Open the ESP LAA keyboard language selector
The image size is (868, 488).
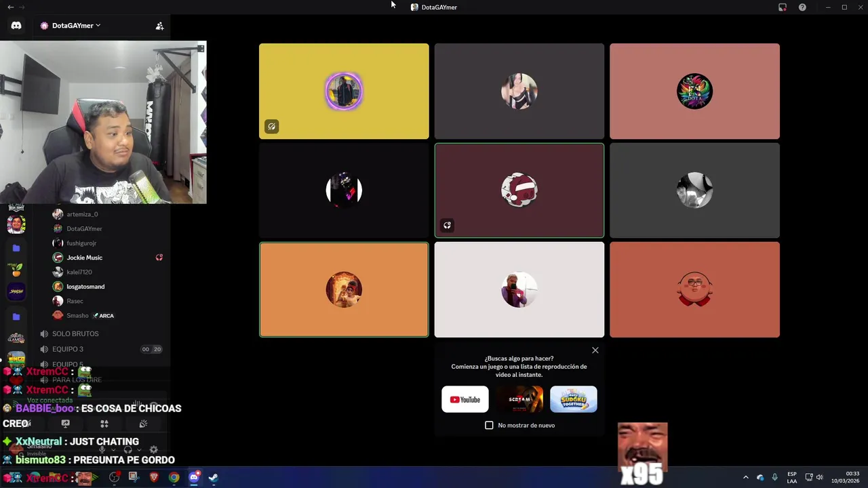pos(792,477)
